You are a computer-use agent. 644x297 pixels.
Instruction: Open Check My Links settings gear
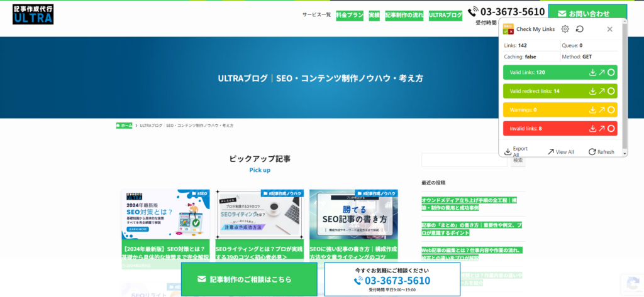[565, 29]
